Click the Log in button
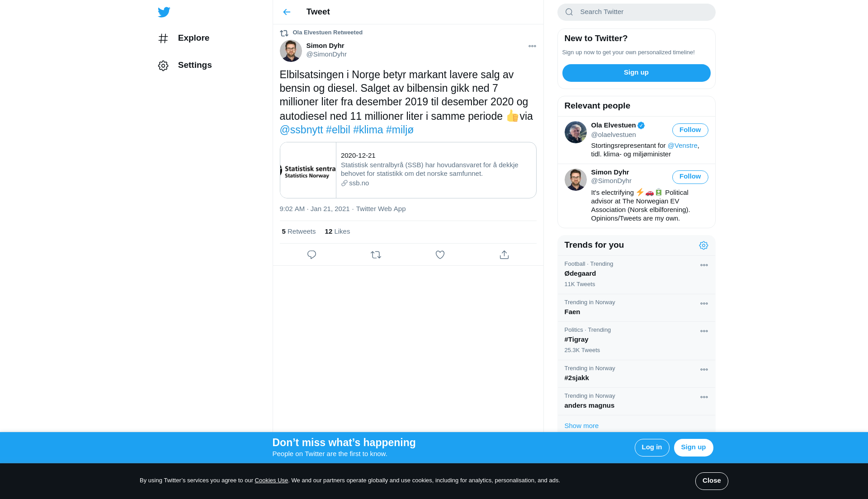Viewport: 868px width, 499px height. click(651, 447)
